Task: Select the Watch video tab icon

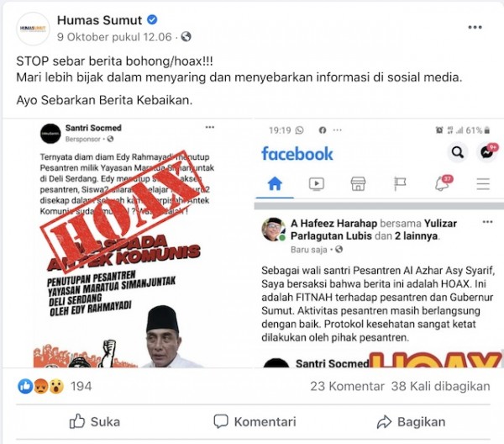Action: [x=317, y=184]
